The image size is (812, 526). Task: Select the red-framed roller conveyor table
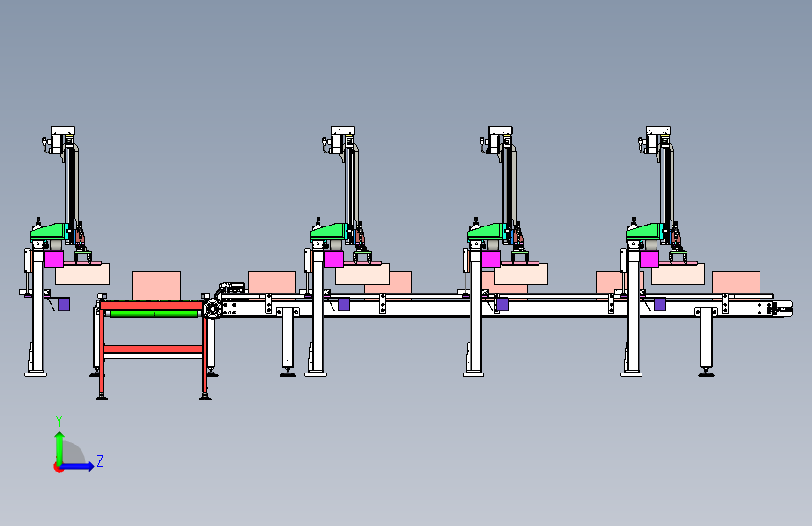154,348
